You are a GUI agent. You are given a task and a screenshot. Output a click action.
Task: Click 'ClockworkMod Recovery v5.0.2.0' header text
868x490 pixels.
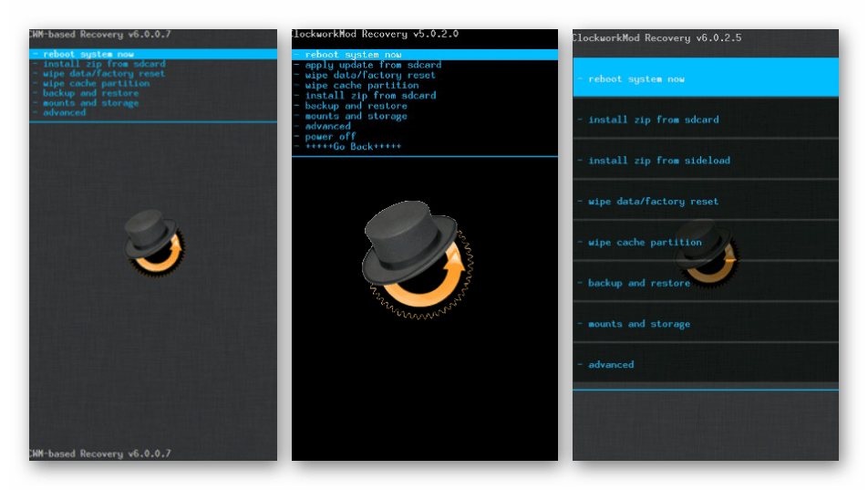pos(376,34)
